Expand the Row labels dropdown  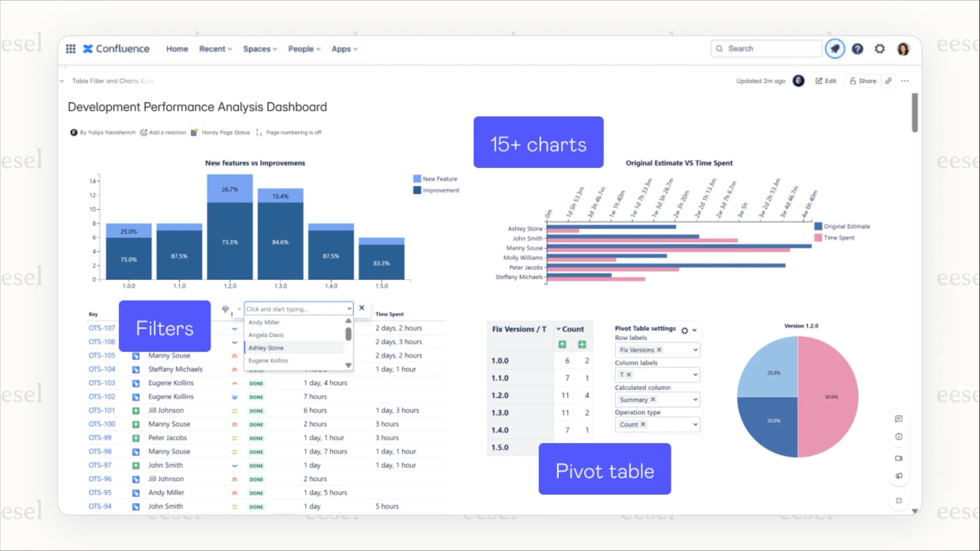695,350
